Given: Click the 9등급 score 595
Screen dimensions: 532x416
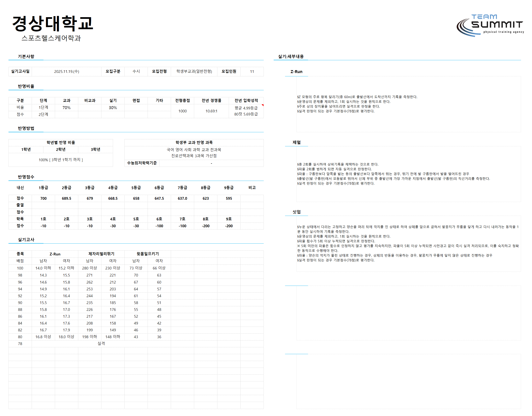Looking at the screenshot, I should (x=229, y=198).
